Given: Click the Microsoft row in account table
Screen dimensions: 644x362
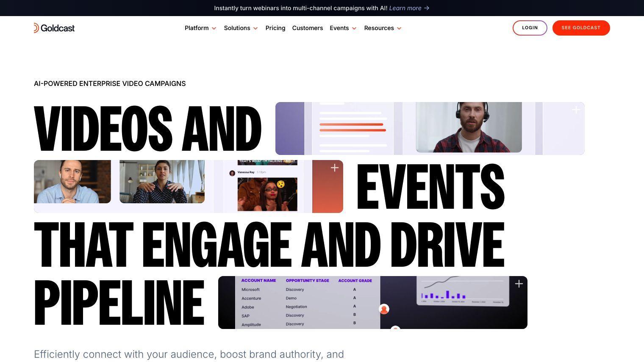Looking at the screenshot, I should [x=307, y=290].
